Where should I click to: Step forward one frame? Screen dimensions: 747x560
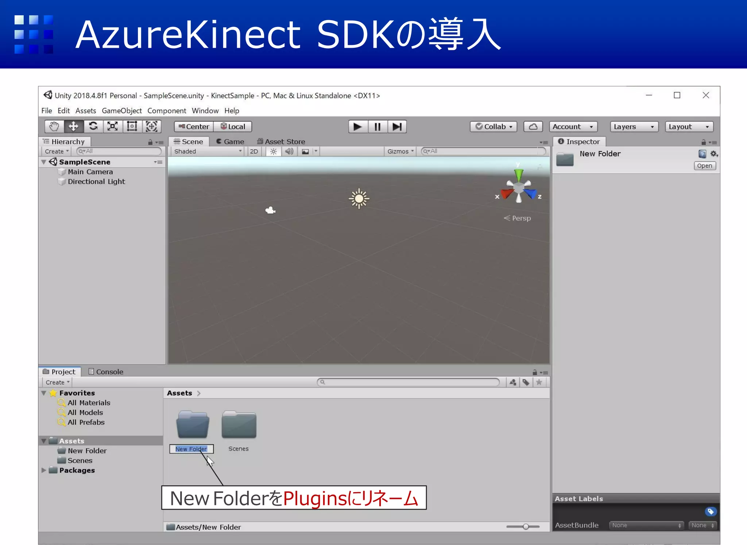pyautogui.click(x=397, y=127)
